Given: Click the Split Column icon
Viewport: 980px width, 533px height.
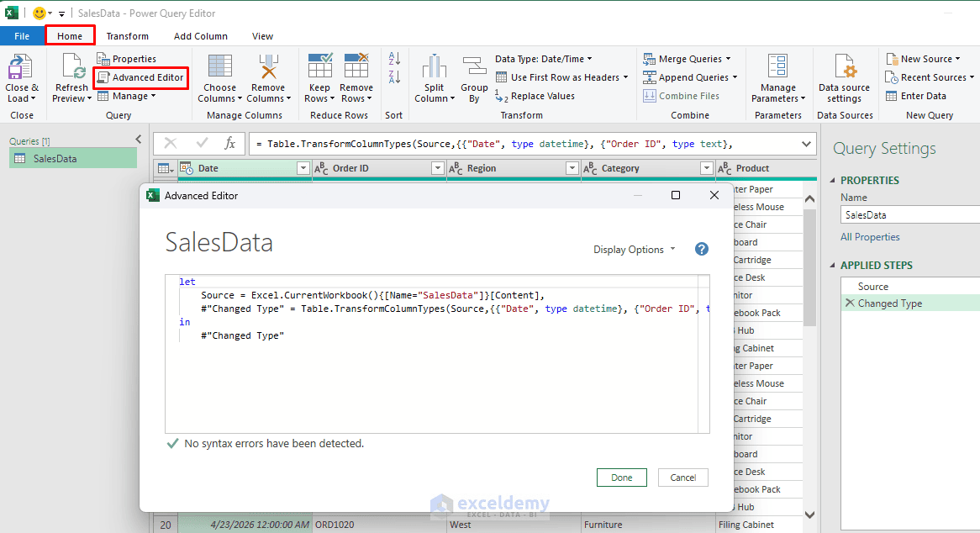Looking at the screenshot, I should pyautogui.click(x=434, y=67).
